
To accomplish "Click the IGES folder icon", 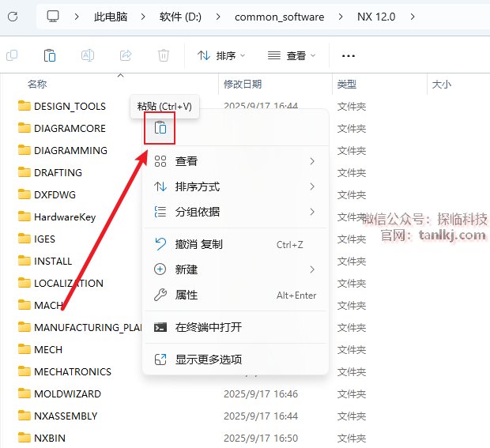I will (x=24, y=239).
